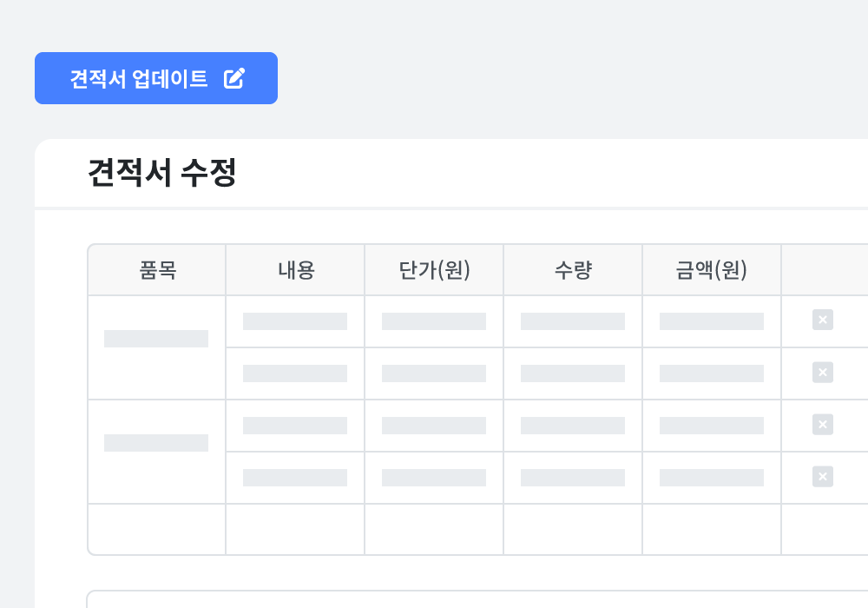Click the third row's 금액 amount field
The height and width of the screenshot is (608, 868).
[x=712, y=425]
